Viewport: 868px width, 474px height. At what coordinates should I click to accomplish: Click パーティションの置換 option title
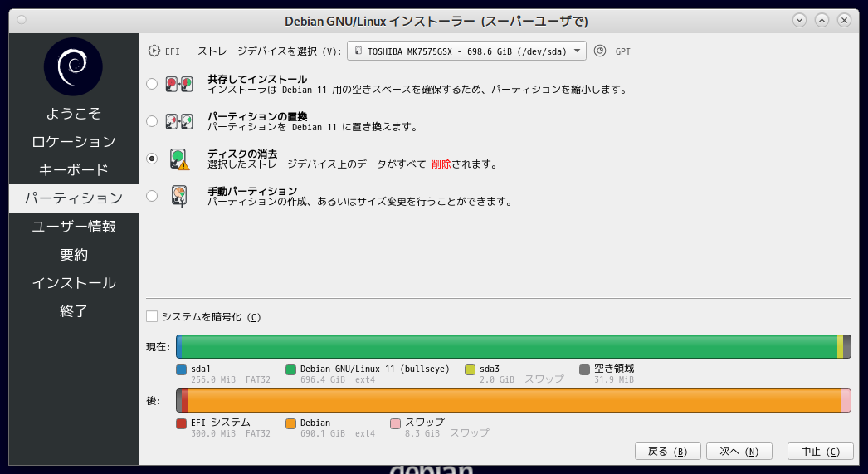click(257, 116)
